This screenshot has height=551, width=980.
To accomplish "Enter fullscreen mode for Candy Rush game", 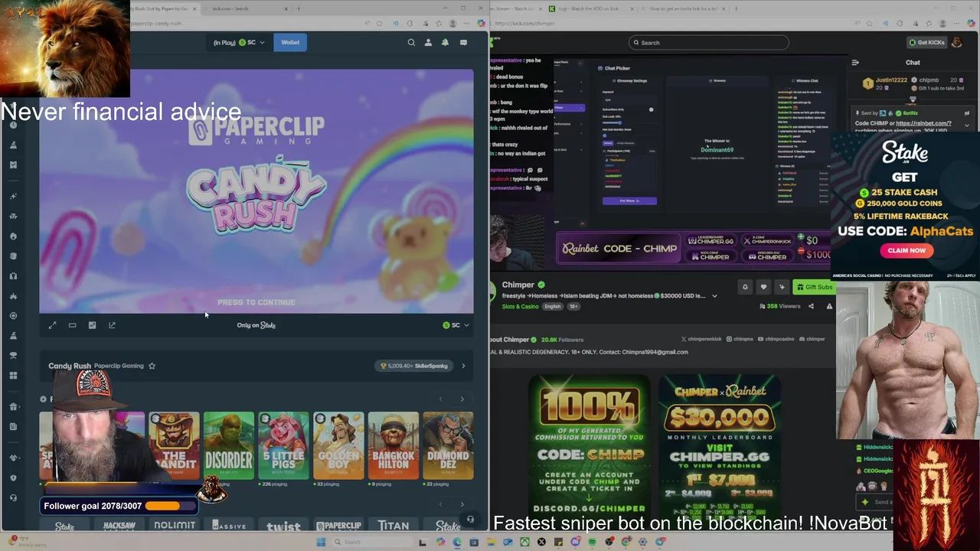I will [x=53, y=325].
